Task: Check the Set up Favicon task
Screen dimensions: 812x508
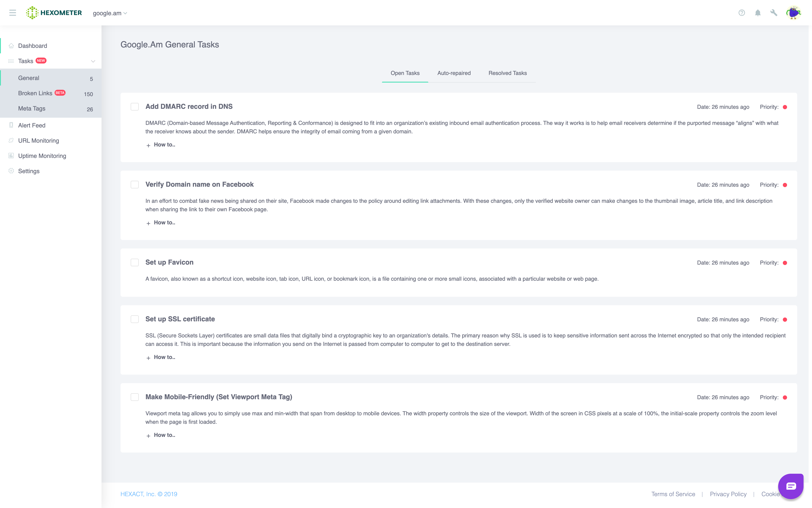Action: [x=134, y=263]
